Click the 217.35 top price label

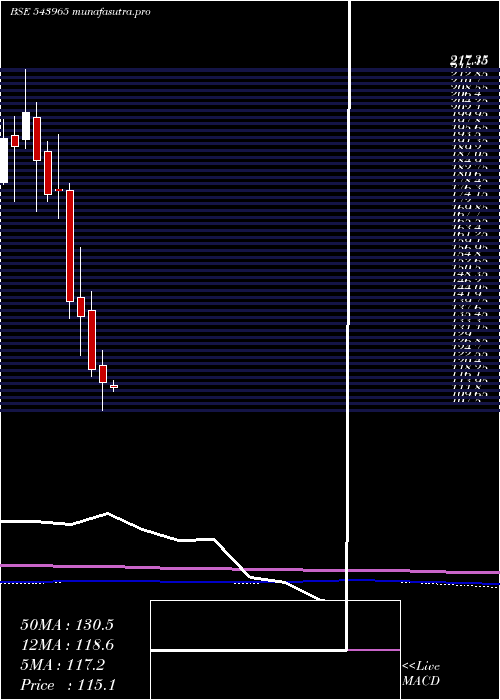tap(468, 61)
